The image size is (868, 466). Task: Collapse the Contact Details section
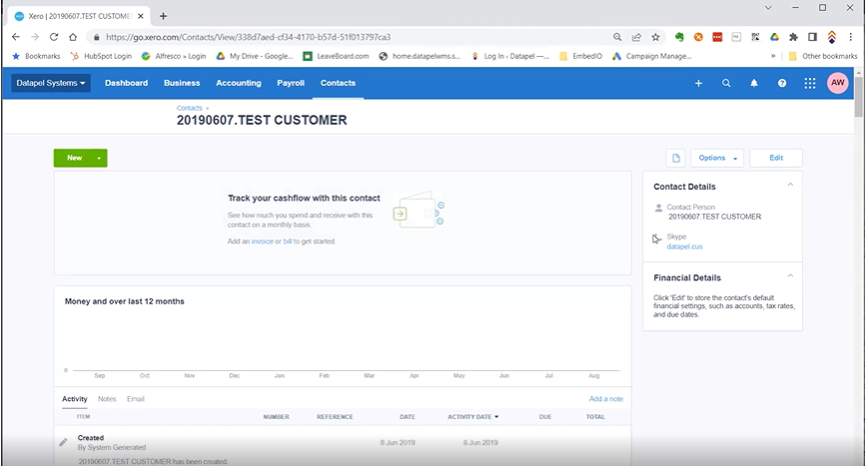click(790, 185)
